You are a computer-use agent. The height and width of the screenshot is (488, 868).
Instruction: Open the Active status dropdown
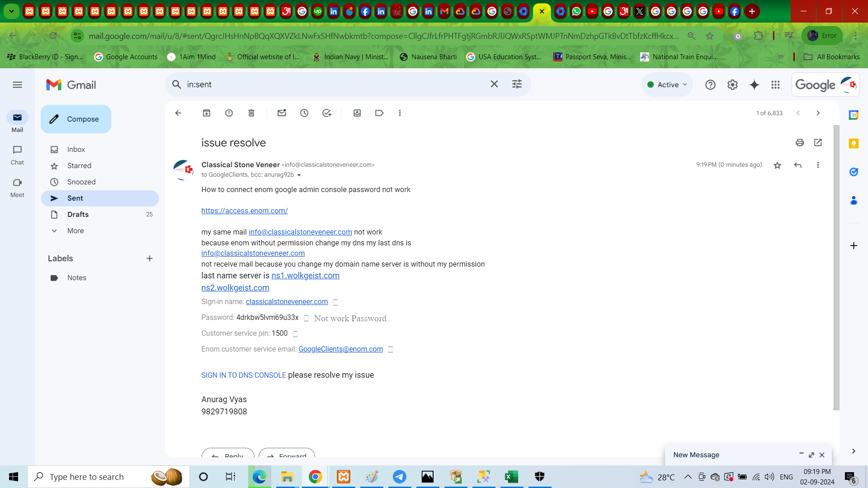tap(667, 85)
